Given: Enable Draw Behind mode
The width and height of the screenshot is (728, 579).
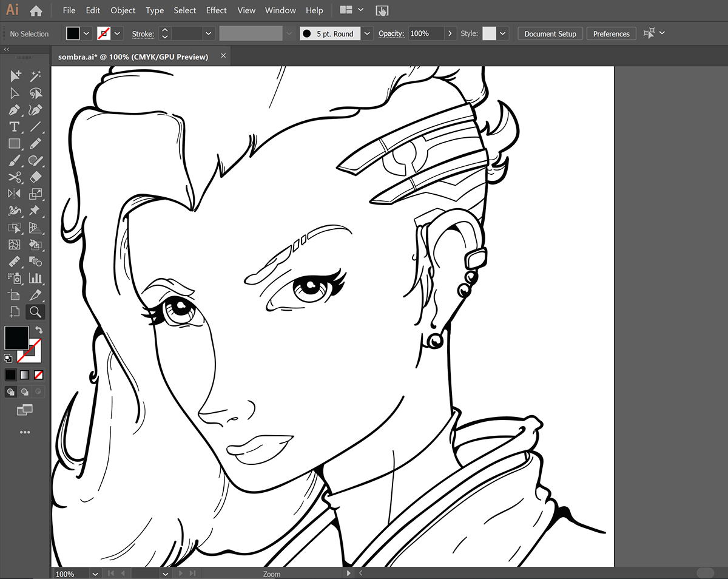Looking at the screenshot, I should pyautogui.click(x=25, y=391).
